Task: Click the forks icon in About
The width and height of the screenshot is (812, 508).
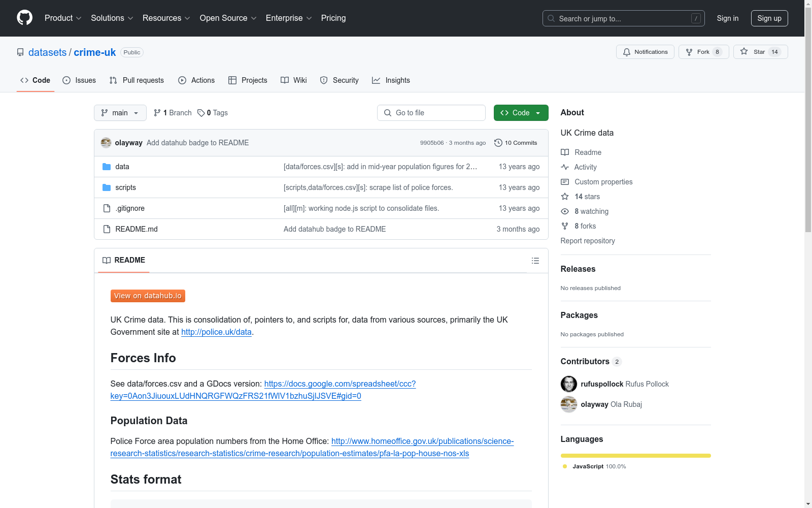Action: coord(565,226)
